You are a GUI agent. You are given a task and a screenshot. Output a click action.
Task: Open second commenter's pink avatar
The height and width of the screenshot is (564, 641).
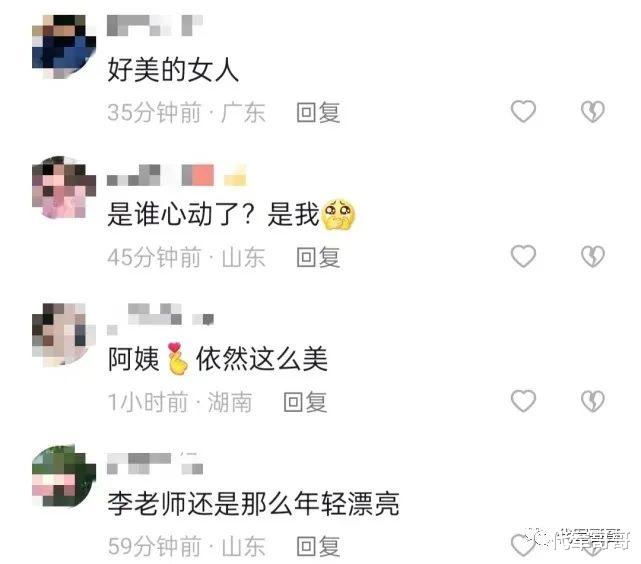tap(64, 188)
